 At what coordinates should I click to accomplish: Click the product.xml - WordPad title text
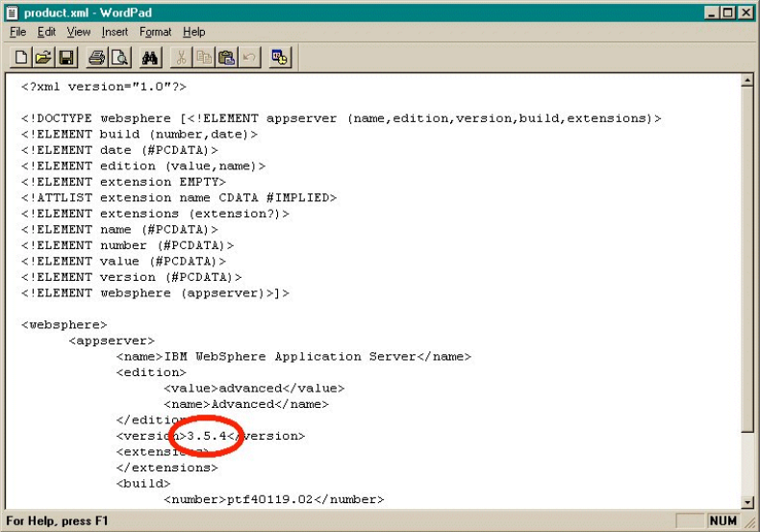click(89, 13)
